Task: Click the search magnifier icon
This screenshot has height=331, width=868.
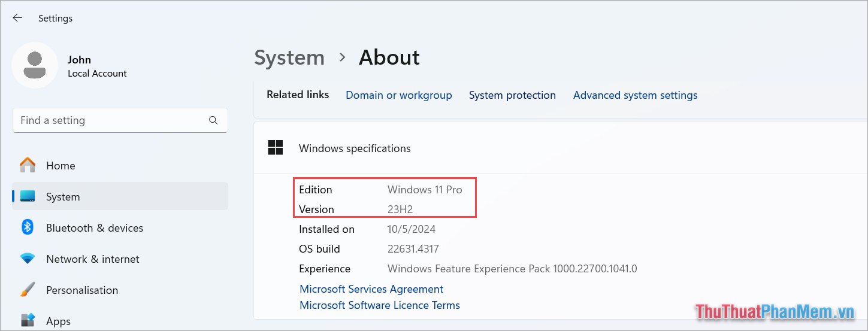Action: tap(213, 120)
